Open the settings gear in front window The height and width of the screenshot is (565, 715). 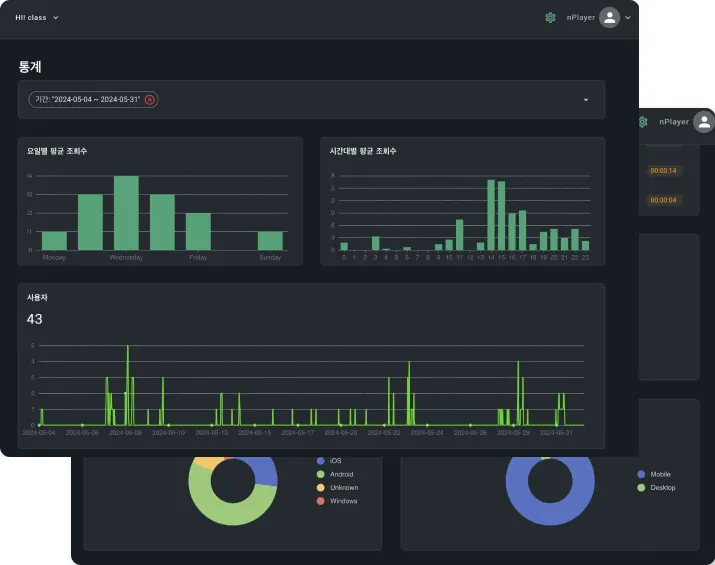pos(550,17)
